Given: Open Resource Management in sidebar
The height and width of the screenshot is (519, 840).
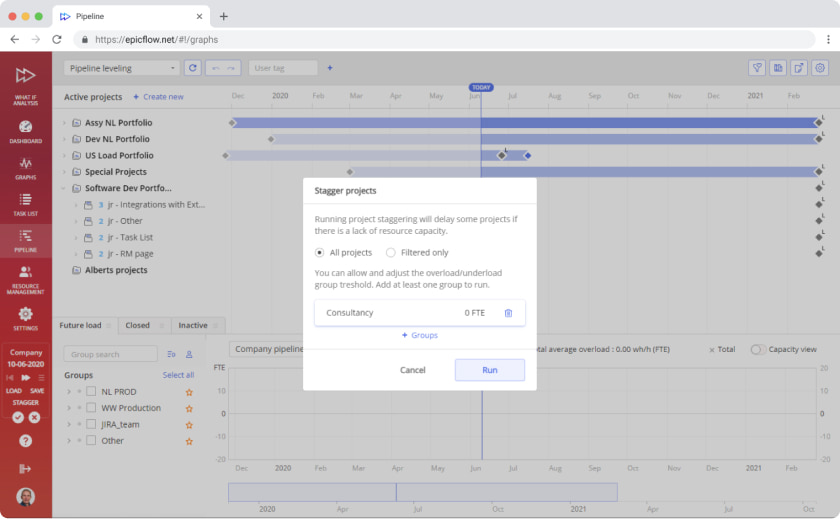Looking at the screenshot, I should coord(25,280).
